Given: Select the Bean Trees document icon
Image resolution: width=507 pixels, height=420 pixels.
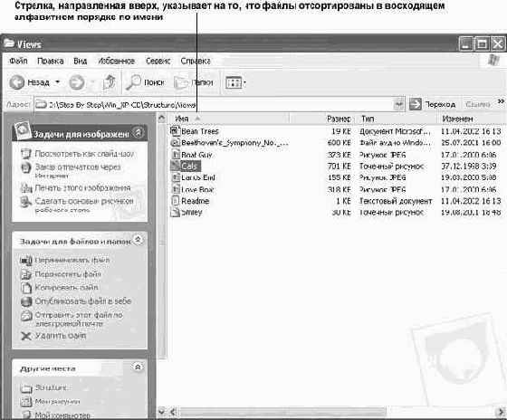Looking at the screenshot, I should tap(175, 131).
